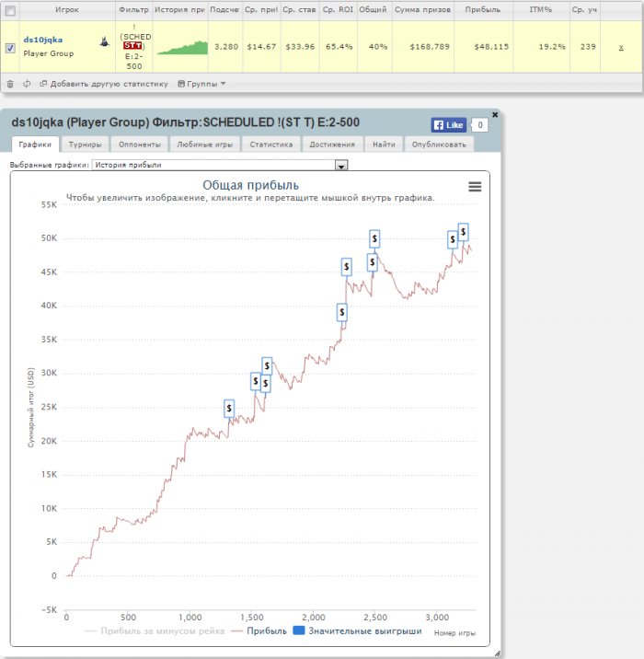
Task: Open the Достижения tab
Action: [x=332, y=145]
